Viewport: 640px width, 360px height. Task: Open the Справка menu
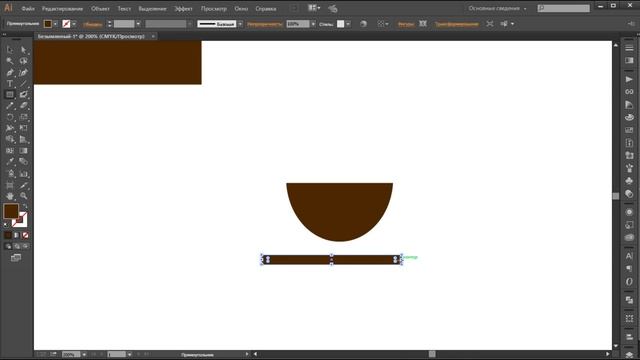(266, 9)
